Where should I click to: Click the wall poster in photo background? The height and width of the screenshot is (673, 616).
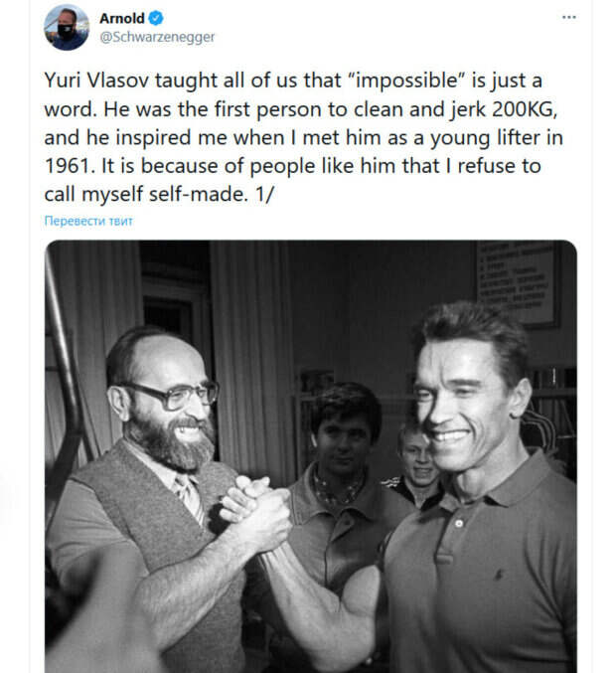click(x=517, y=281)
